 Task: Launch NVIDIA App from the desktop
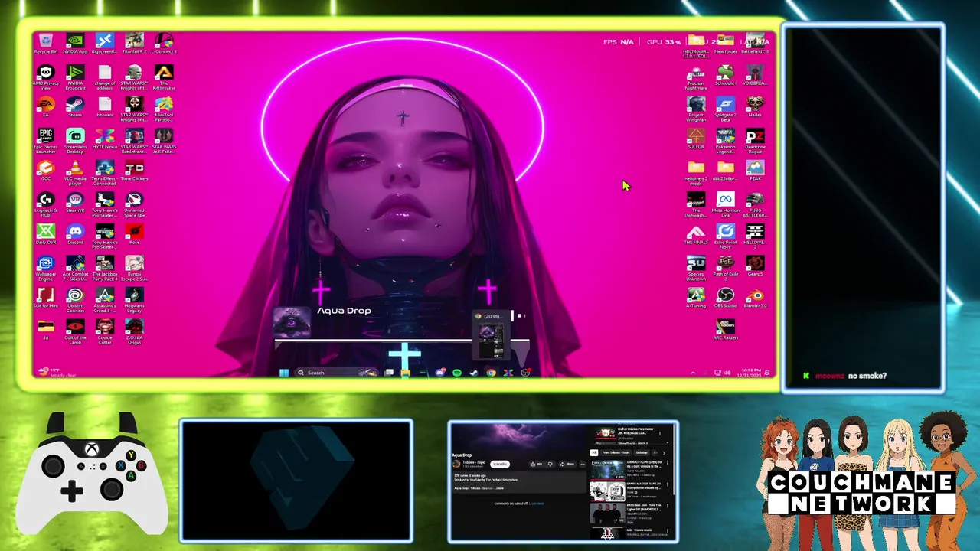(x=75, y=43)
